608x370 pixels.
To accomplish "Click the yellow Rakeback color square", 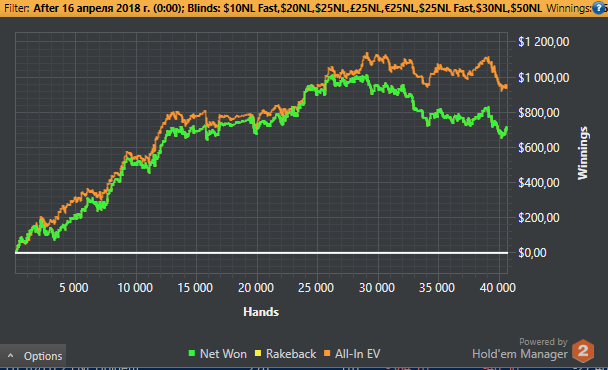I will (257, 353).
